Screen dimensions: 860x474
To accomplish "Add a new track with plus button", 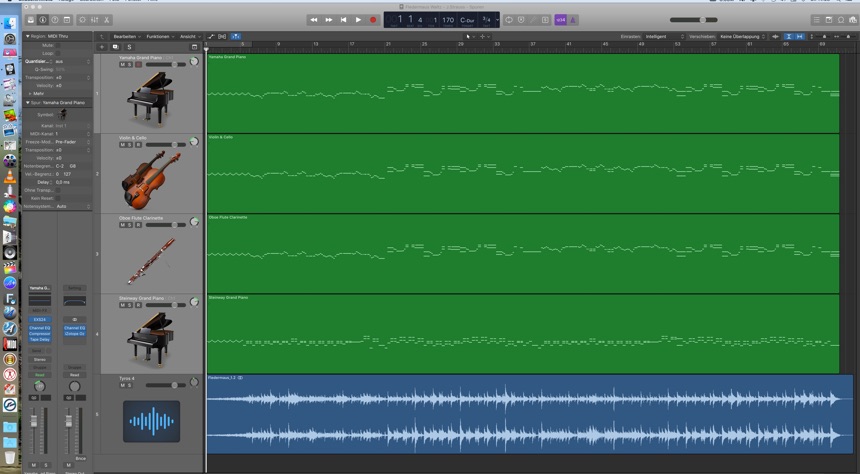I will [x=101, y=47].
